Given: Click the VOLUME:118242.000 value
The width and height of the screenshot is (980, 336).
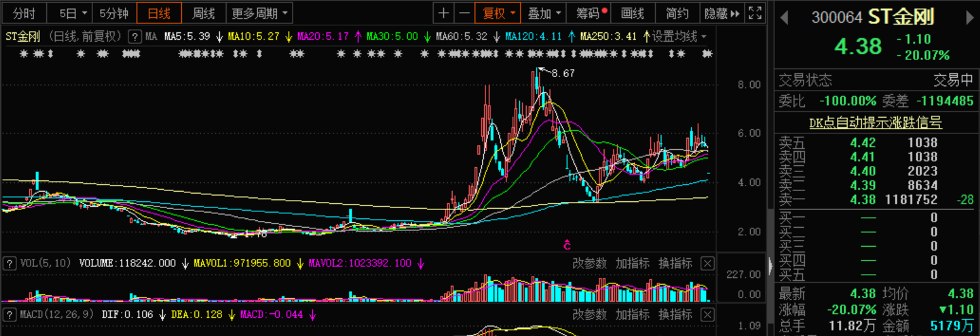Looking at the screenshot, I should click(127, 263).
